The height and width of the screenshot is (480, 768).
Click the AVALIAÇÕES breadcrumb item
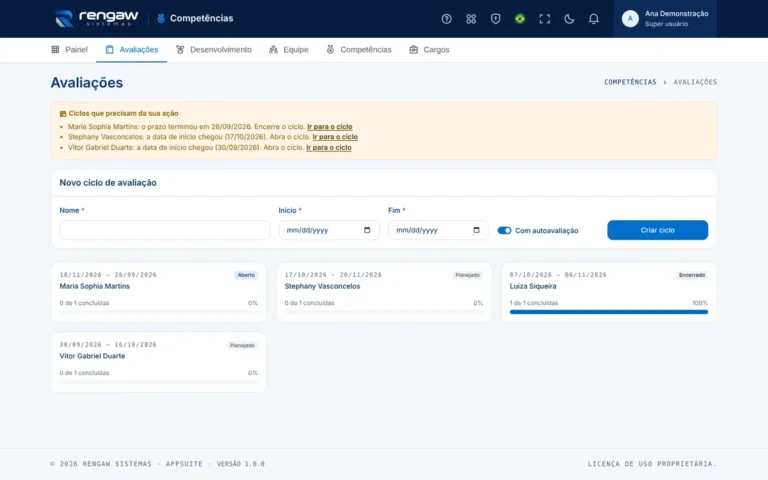(695, 82)
